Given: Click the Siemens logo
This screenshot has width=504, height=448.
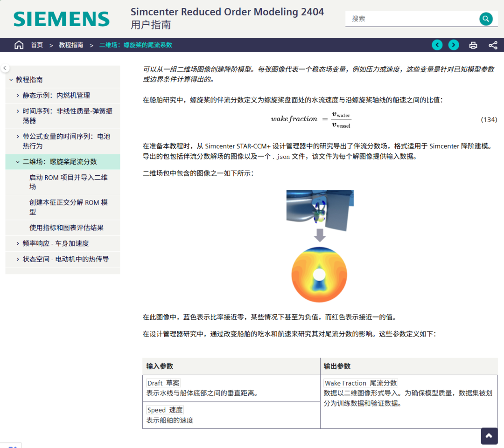Looking at the screenshot, I should [62, 19].
